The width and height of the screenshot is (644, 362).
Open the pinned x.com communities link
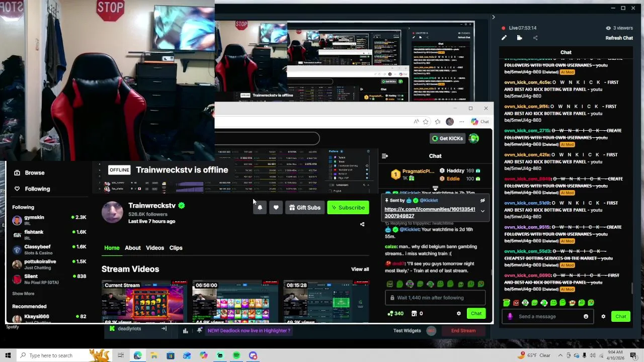pos(430,213)
